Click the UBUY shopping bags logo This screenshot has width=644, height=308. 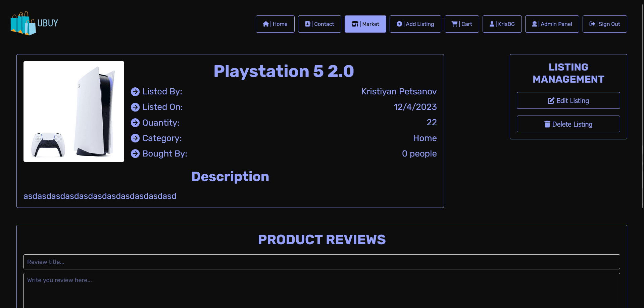(23, 24)
